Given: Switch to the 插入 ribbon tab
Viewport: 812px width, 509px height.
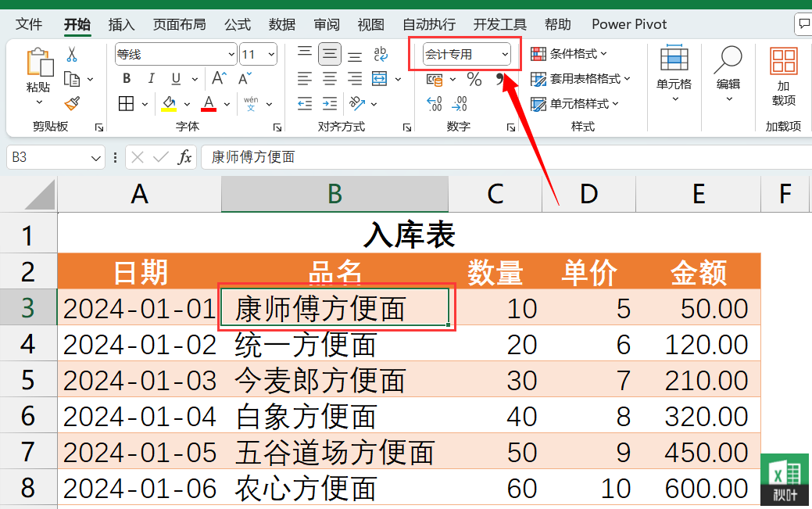Looking at the screenshot, I should [121, 24].
